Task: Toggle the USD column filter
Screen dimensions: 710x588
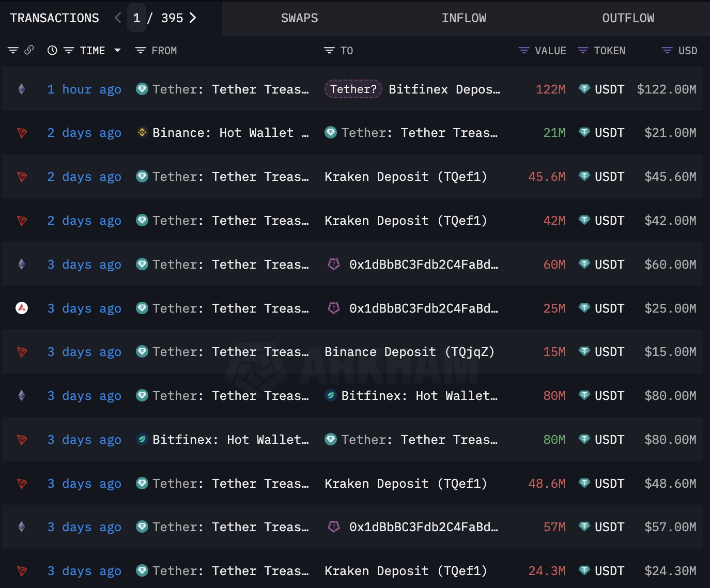Action: pyautogui.click(x=667, y=51)
